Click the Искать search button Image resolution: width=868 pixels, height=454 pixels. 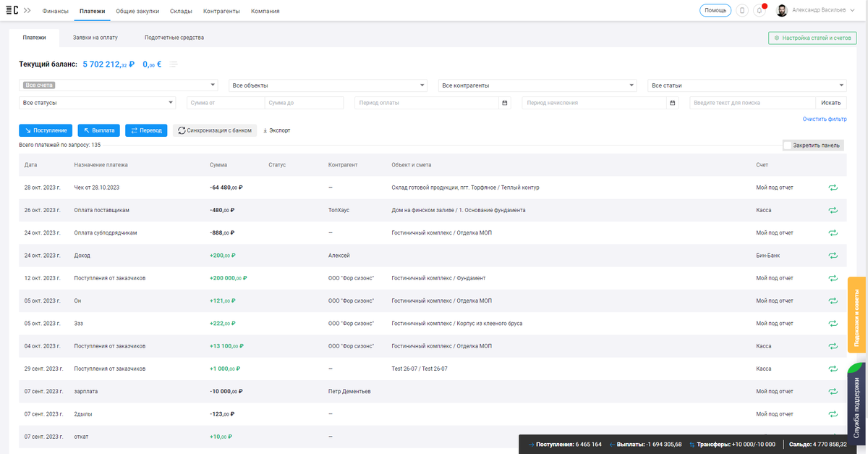tap(831, 103)
